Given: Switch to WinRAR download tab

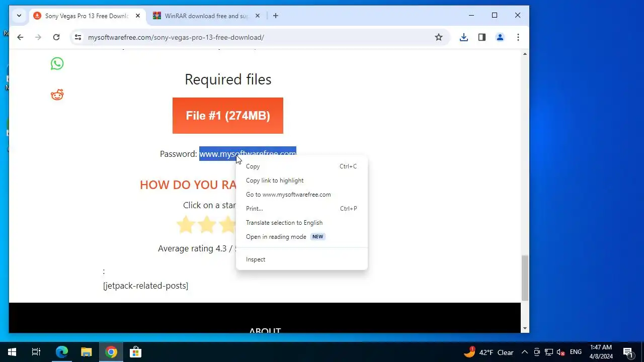Looking at the screenshot, I should 206,16.
